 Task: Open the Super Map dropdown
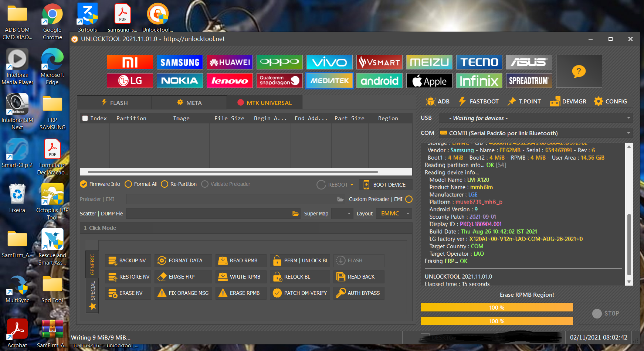point(342,214)
